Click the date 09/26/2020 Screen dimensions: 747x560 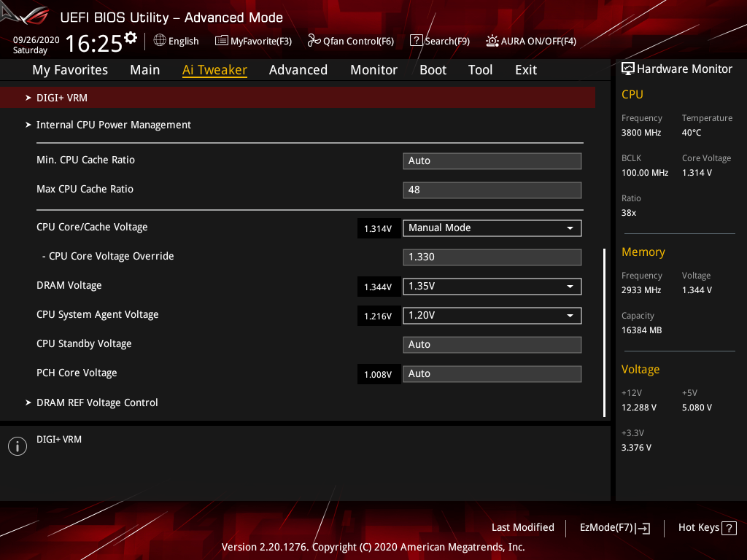[x=36, y=39]
